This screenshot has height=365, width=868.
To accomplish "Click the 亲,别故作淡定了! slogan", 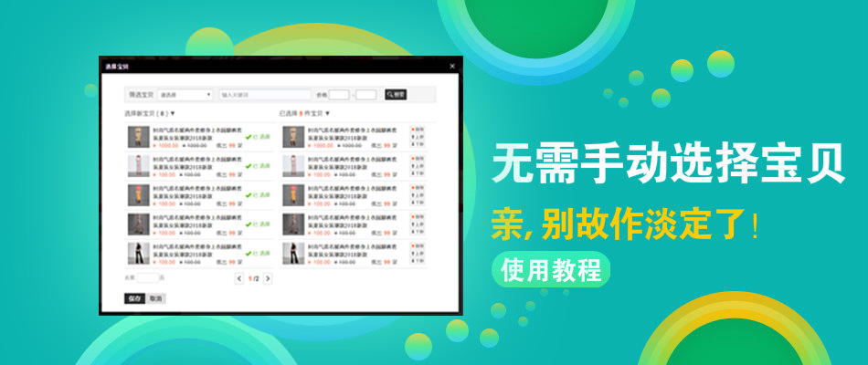I will (x=625, y=224).
